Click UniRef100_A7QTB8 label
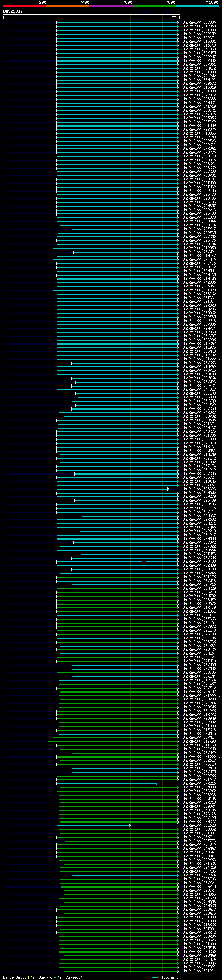This screenshot has height=980, width=222. coord(199,561)
